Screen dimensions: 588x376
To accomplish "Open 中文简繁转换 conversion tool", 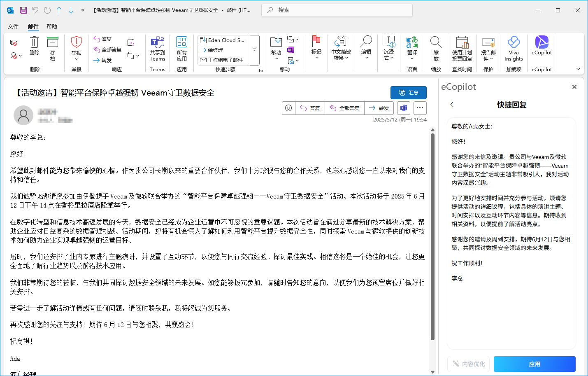I will point(341,49).
